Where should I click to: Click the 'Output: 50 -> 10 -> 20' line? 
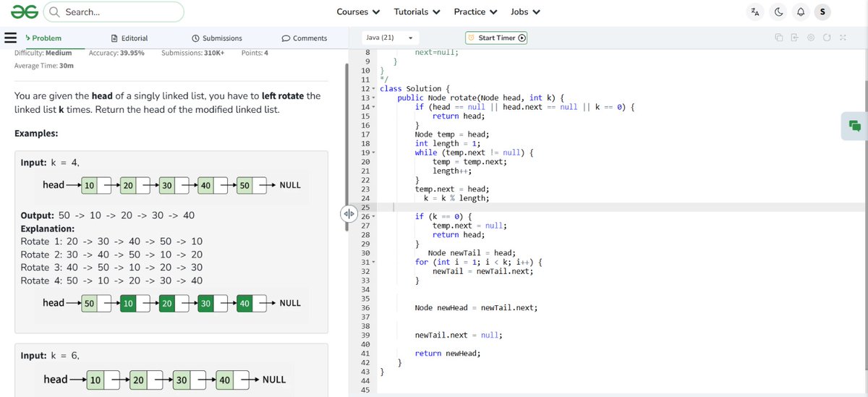(x=107, y=215)
